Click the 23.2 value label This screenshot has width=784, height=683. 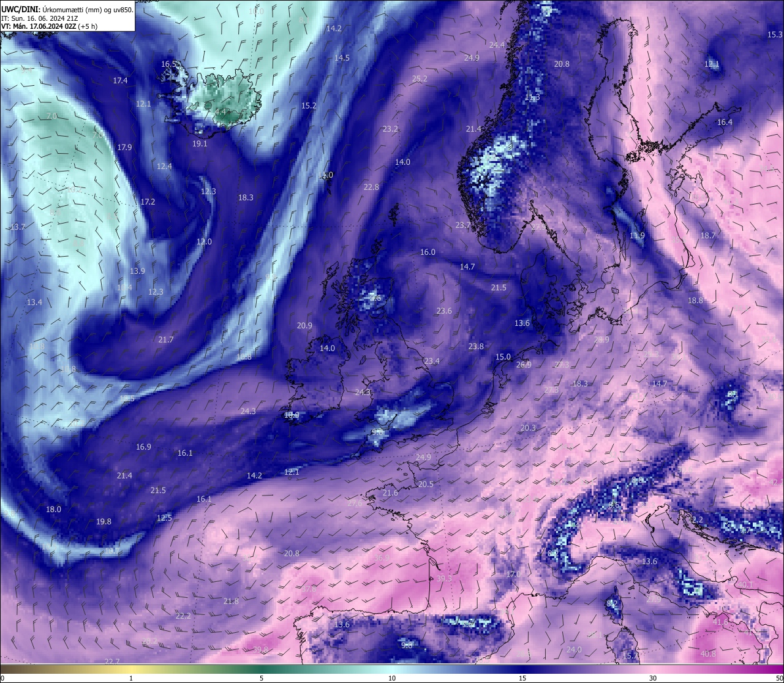pyautogui.click(x=390, y=129)
